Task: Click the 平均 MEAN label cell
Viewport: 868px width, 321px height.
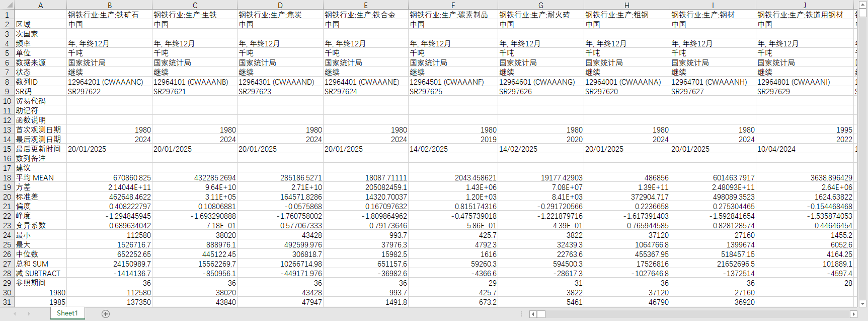Action: (x=40, y=177)
